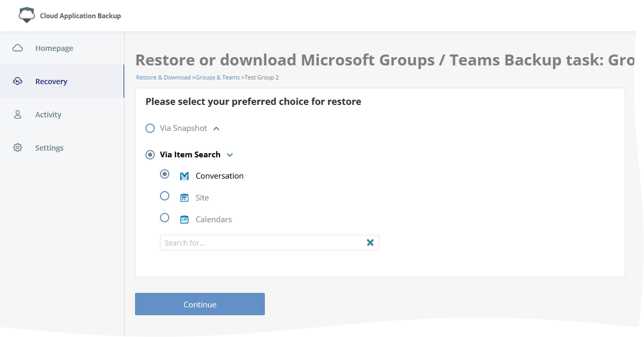Click the Continue button

tap(200, 304)
